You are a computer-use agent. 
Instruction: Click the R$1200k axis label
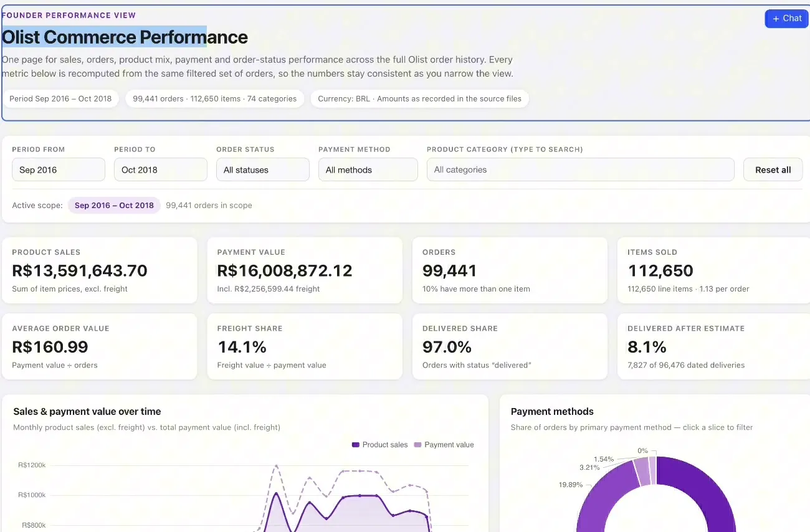pyautogui.click(x=32, y=465)
